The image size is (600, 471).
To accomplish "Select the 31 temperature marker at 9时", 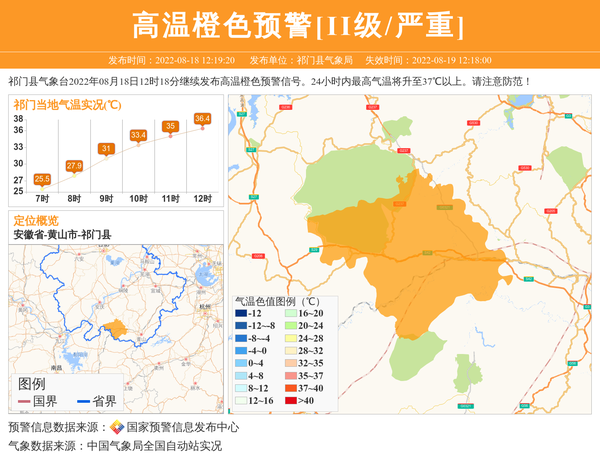I will pos(106,149).
